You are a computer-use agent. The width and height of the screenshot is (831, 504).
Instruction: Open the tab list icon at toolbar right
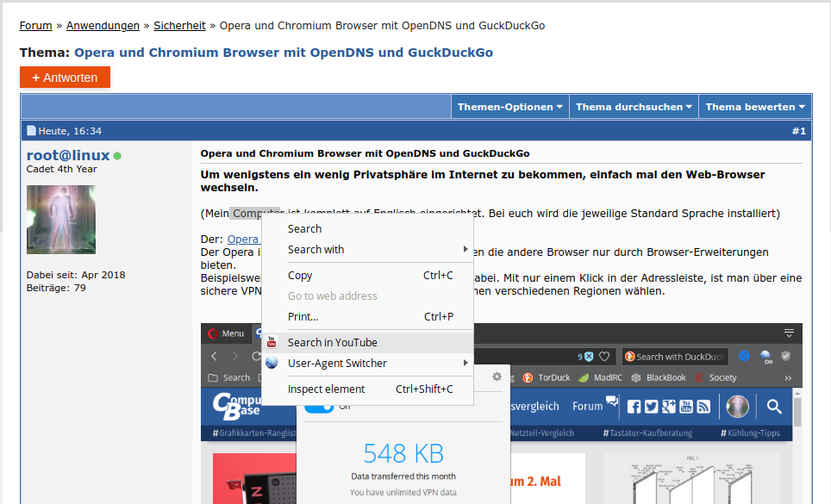[x=789, y=333]
